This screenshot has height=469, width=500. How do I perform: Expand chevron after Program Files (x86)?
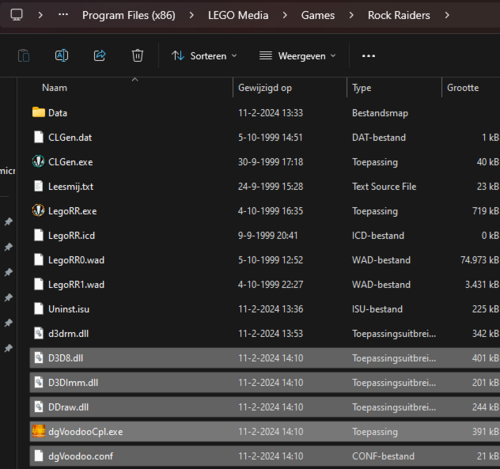(191, 15)
